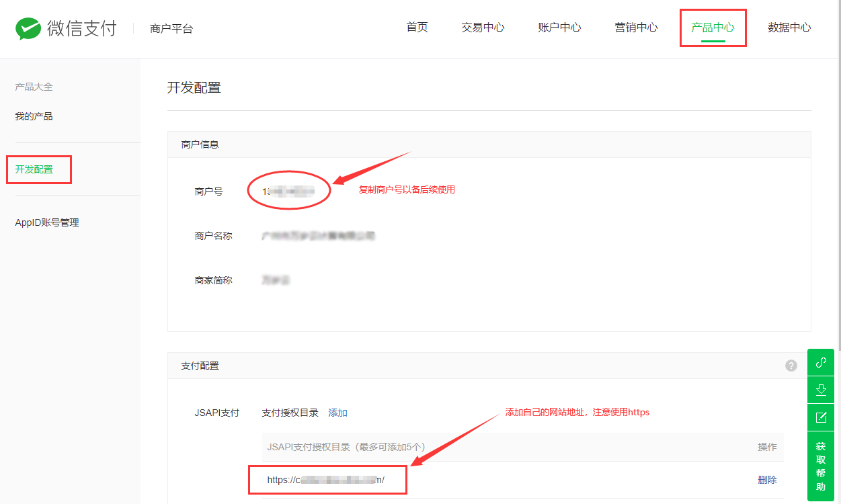Open 我的产品 in the sidebar
The image size is (841, 504).
[34, 116]
